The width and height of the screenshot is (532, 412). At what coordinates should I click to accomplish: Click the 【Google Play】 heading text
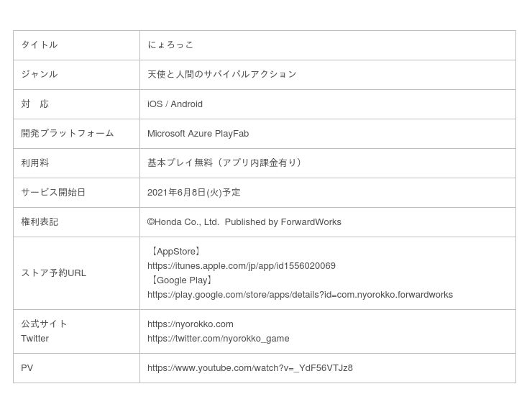pos(181,280)
